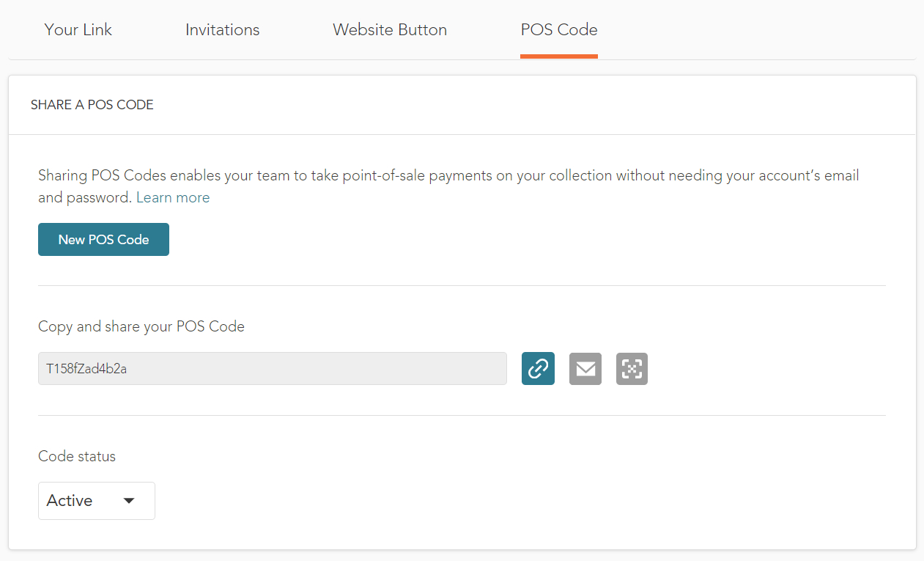Follow the Learn more link
This screenshot has width=924, height=561.
(173, 198)
